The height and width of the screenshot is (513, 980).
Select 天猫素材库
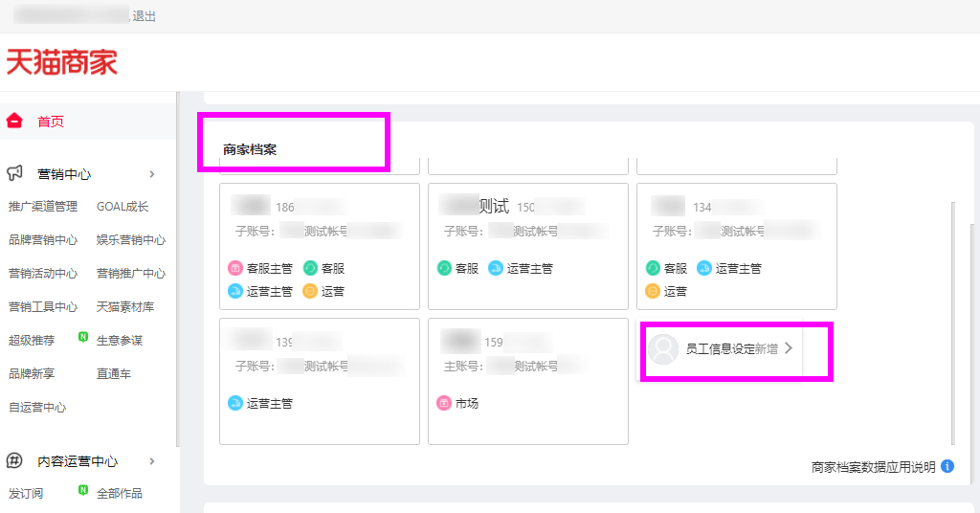(x=125, y=307)
